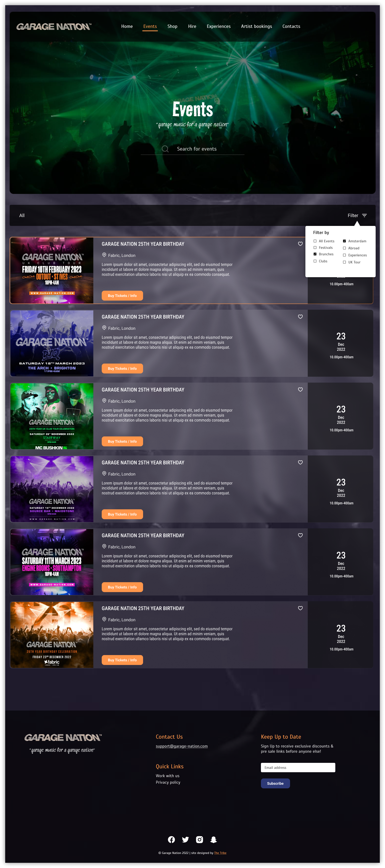The height and width of the screenshot is (868, 385).
Task: Click heart icon on the Fabric orange event
Action: pos(300,608)
